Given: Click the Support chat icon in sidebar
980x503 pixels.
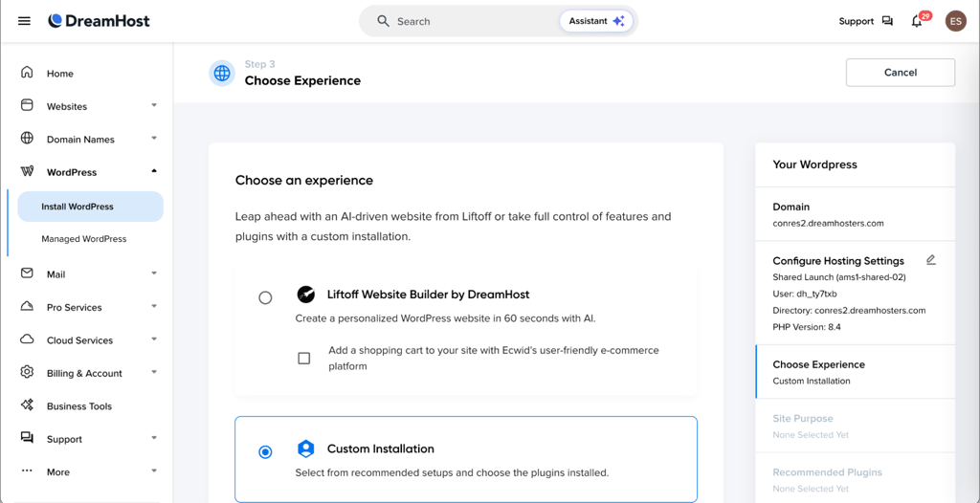Looking at the screenshot, I should [27, 438].
